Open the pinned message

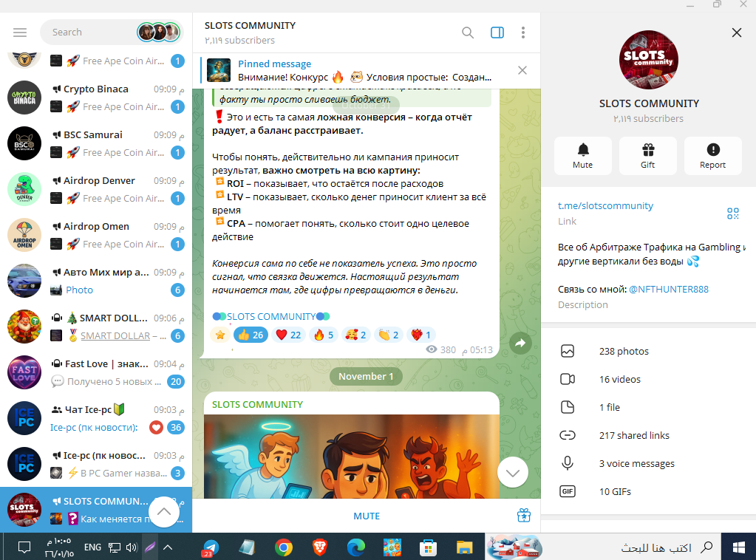tap(357, 70)
